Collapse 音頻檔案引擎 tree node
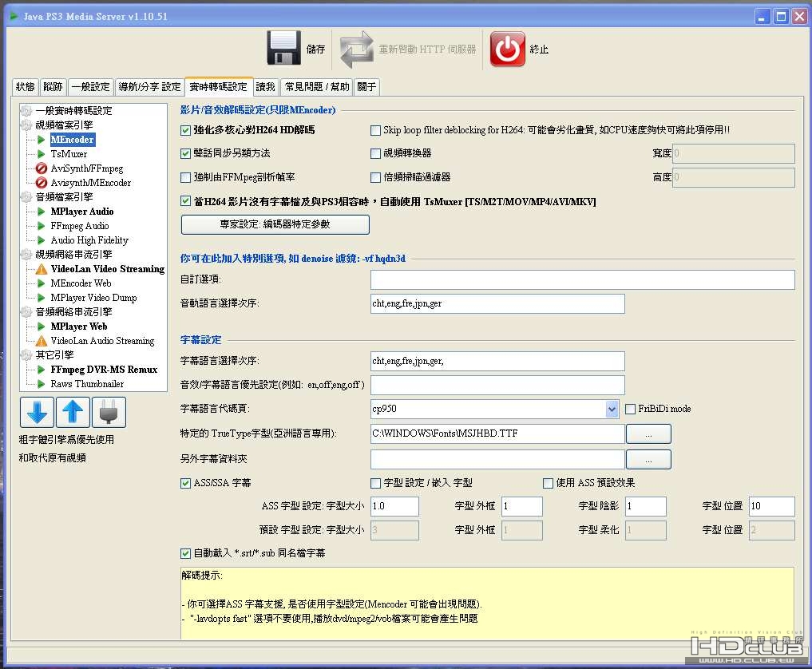This screenshot has height=669, width=812. 26,196
